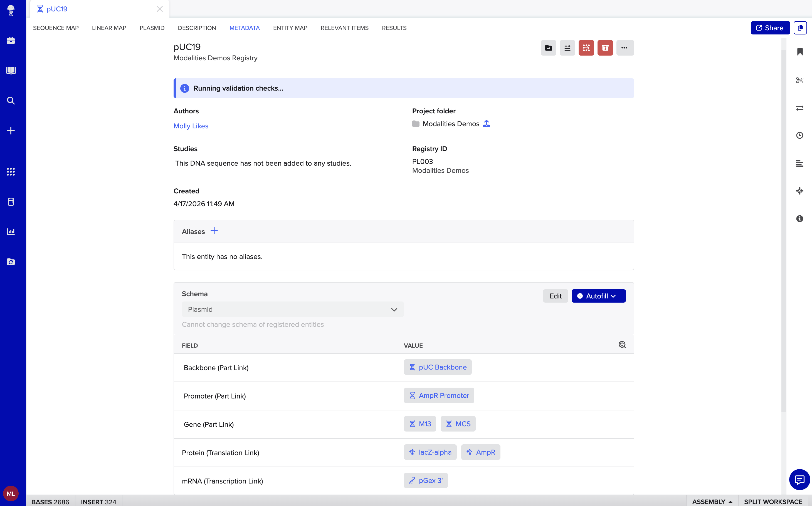Click the red archive icon button
Image resolution: width=812 pixels, height=506 pixels.
coord(605,48)
